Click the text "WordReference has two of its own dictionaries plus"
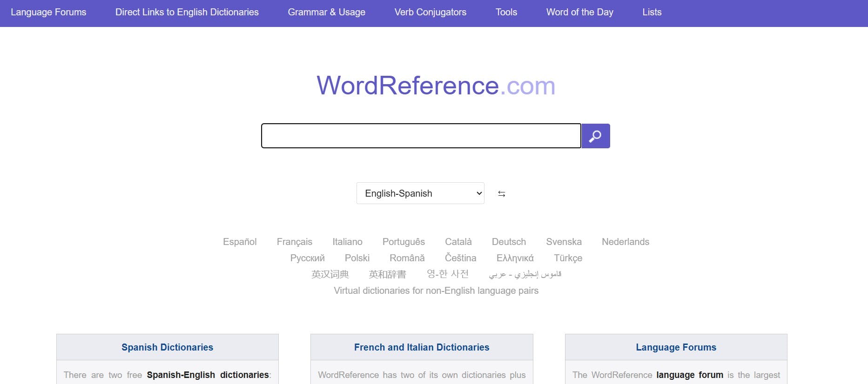Image resolution: width=868 pixels, height=384 pixels. (x=422, y=375)
